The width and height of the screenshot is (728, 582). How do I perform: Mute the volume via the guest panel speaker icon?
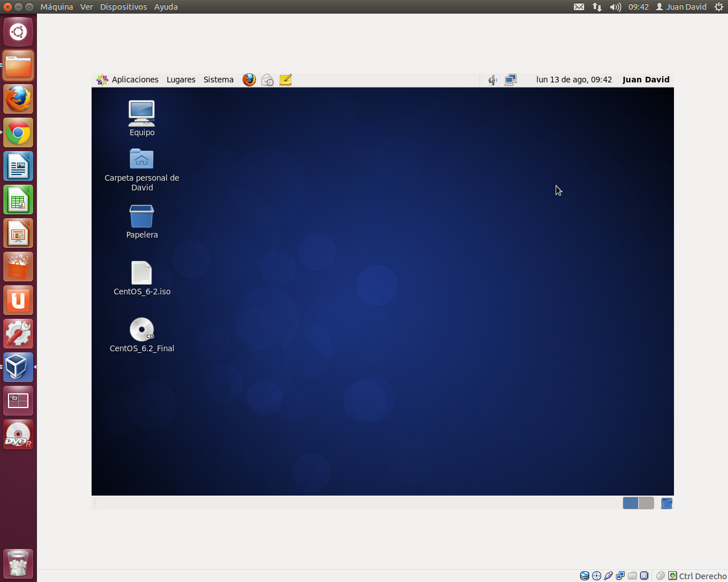(492, 80)
